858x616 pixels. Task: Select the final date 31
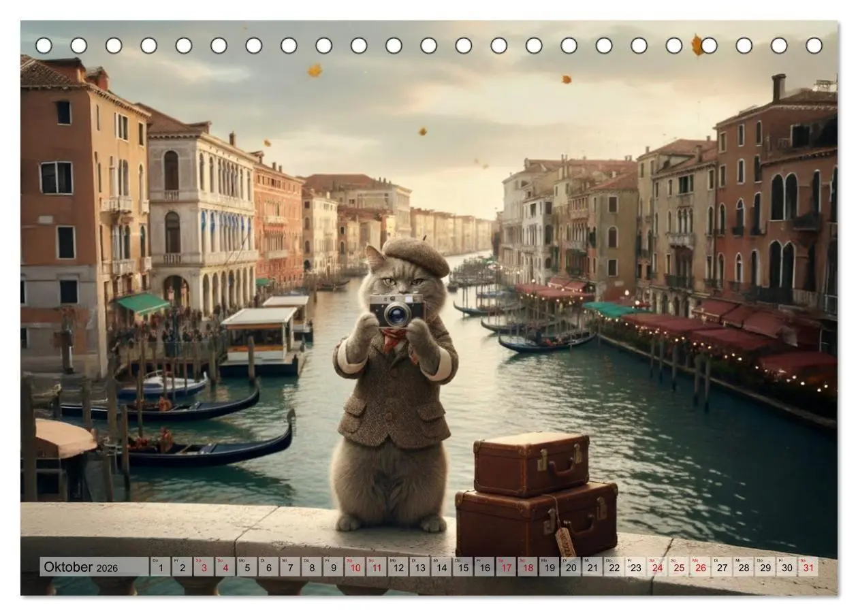tap(808, 567)
